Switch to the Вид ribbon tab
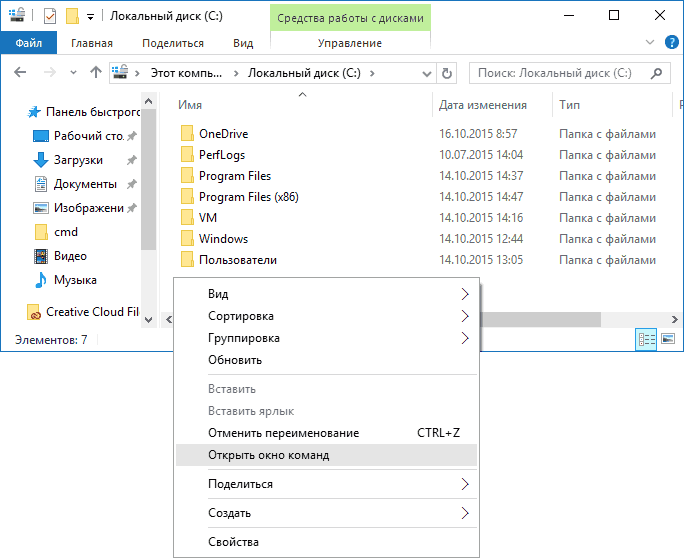 [x=243, y=43]
